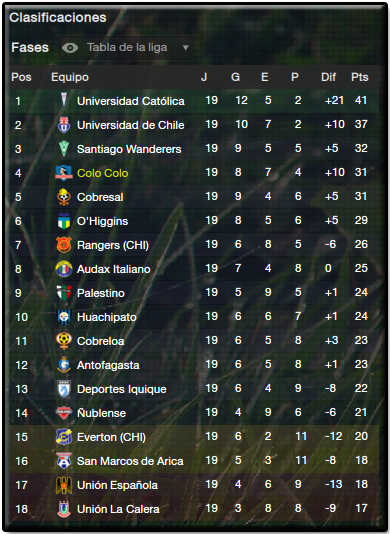Click the Audax Italiano round badge

point(64,269)
